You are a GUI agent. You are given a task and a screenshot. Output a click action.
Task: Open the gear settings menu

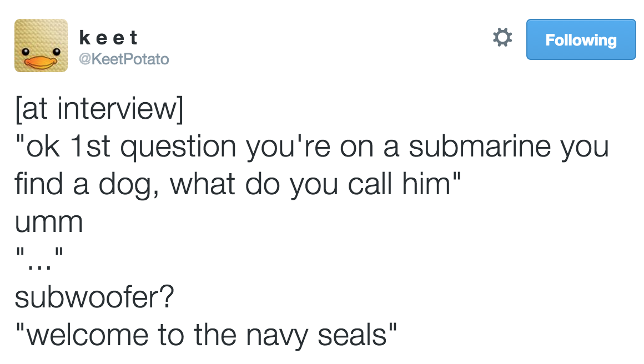pyautogui.click(x=502, y=38)
